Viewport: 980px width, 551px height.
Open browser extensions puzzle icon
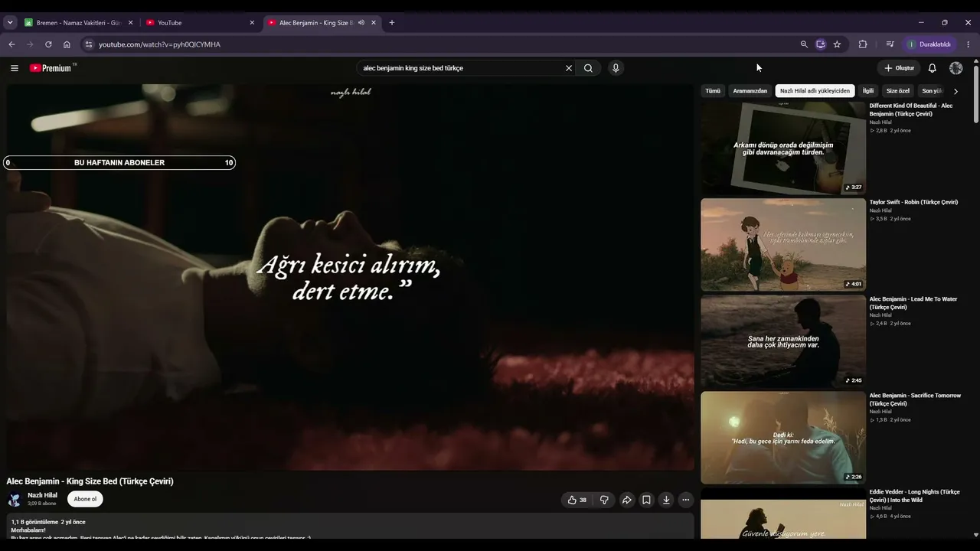tap(863, 44)
